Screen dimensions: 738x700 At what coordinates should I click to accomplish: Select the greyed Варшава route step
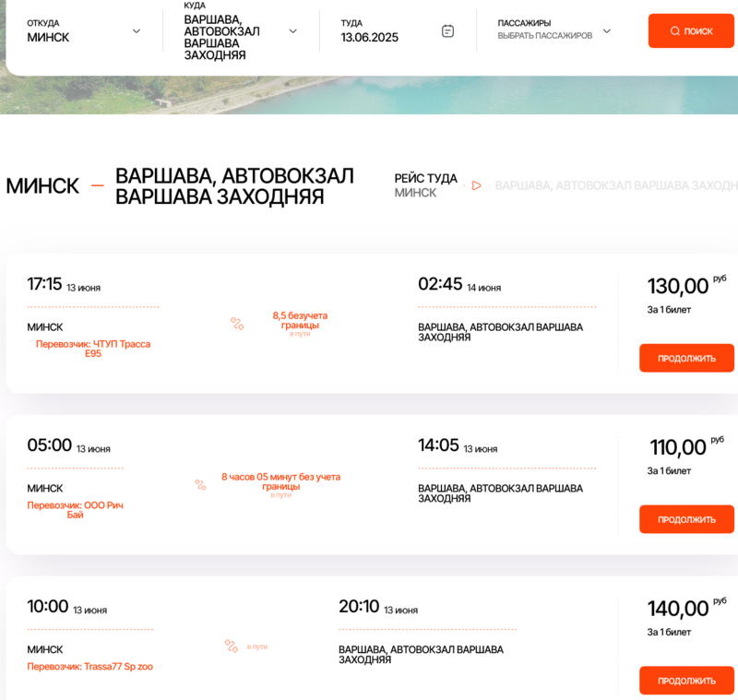coord(615,185)
